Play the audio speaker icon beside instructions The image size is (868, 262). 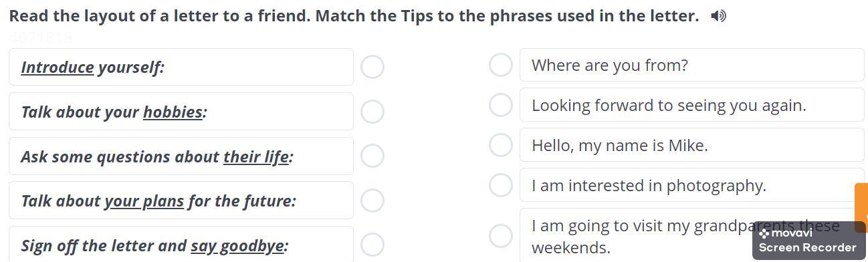(718, 16)
